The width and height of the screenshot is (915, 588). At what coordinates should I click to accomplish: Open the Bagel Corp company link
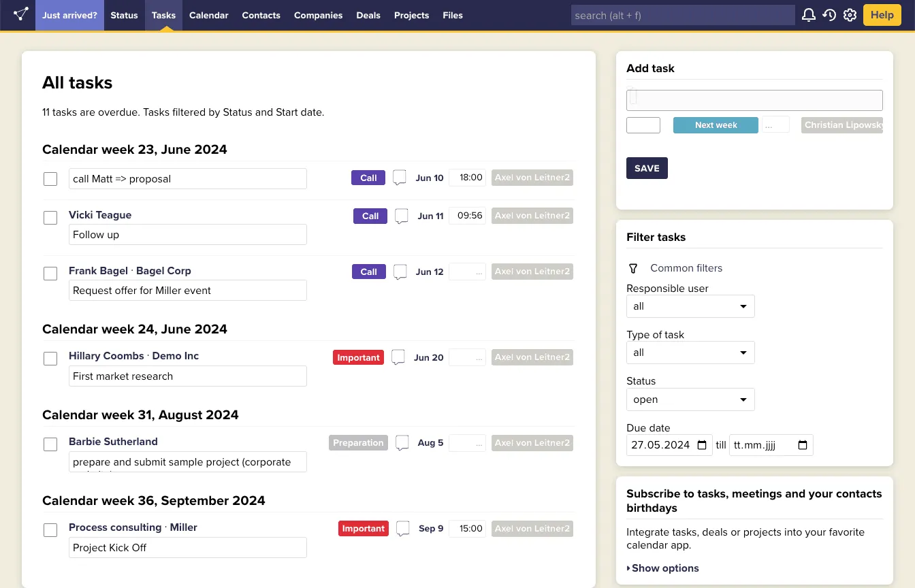(x=163, y=271)
